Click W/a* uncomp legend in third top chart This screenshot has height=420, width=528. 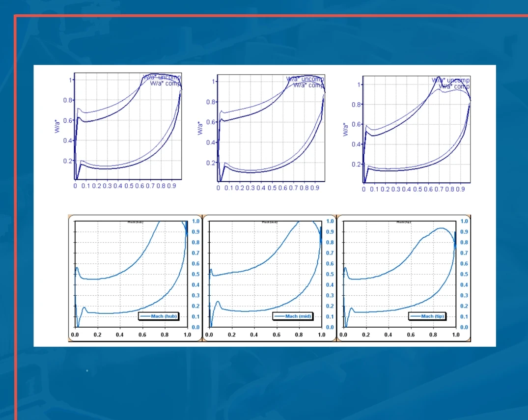coord(450,80)
